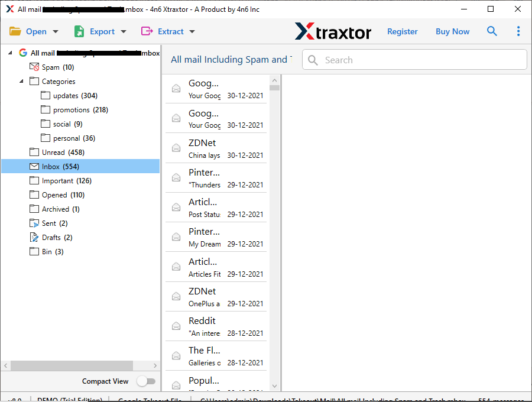
Task: Click inside the Search field
Action: [414, 60]
